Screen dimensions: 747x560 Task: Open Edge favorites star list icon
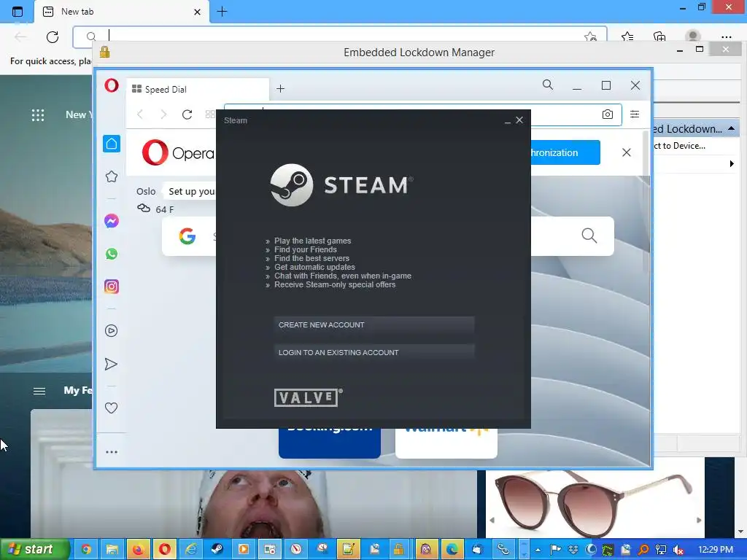click(627, 36)
